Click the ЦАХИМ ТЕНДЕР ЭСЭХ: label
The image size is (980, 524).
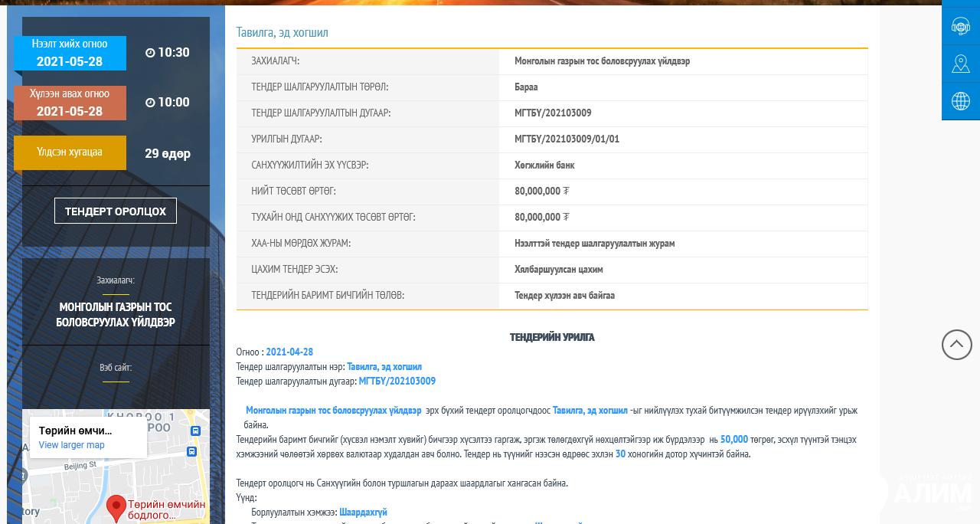click(x=295, y=270)
